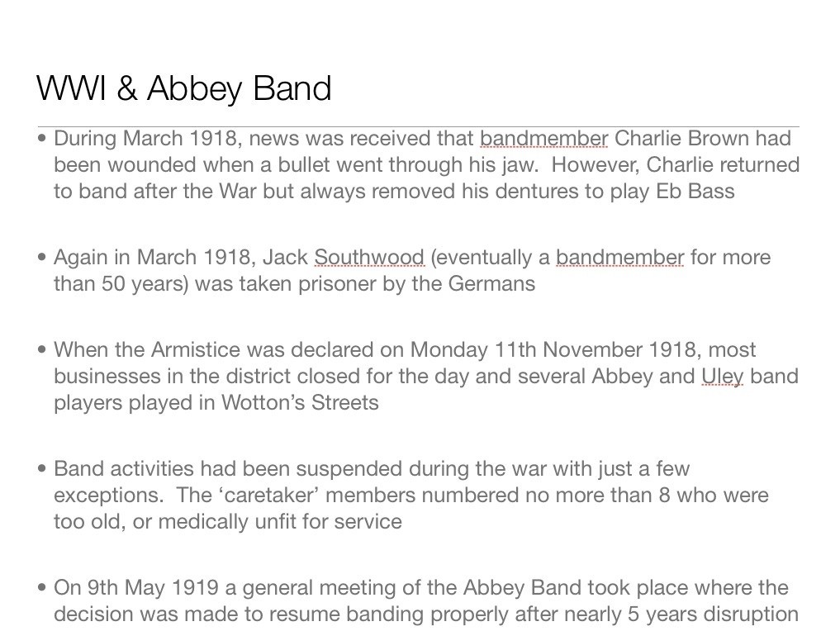Click the word "Germans"
This screenshot has width=840, height=631.
pyautogui.click(x=491, y=284)
